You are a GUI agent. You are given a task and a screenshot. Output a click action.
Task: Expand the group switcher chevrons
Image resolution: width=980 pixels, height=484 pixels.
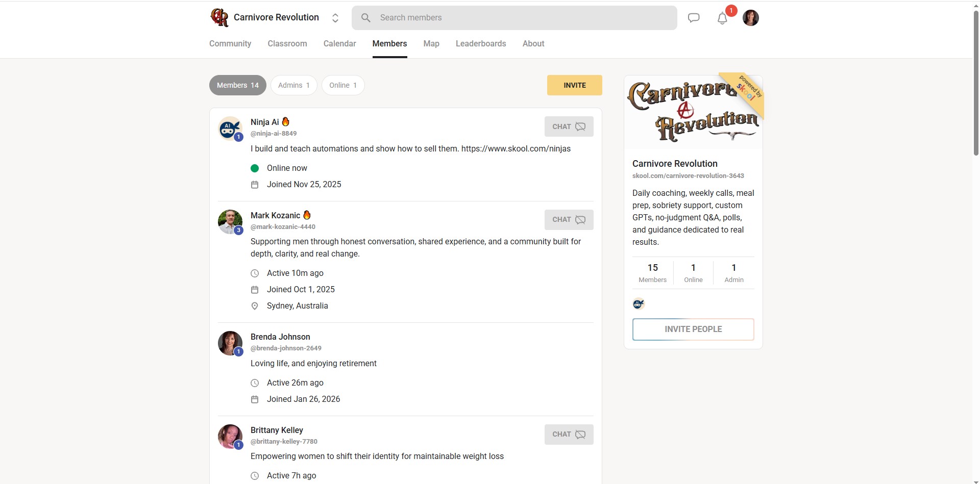click(x=335, y=18)
